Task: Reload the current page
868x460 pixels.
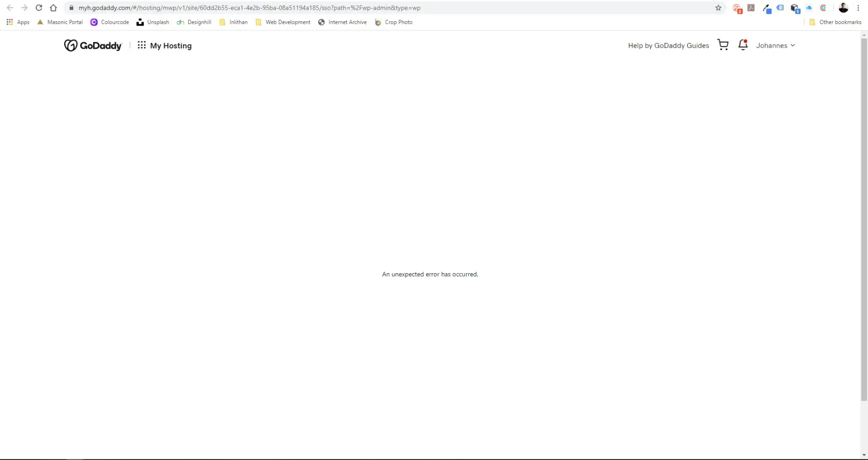Action: (39, 8)
